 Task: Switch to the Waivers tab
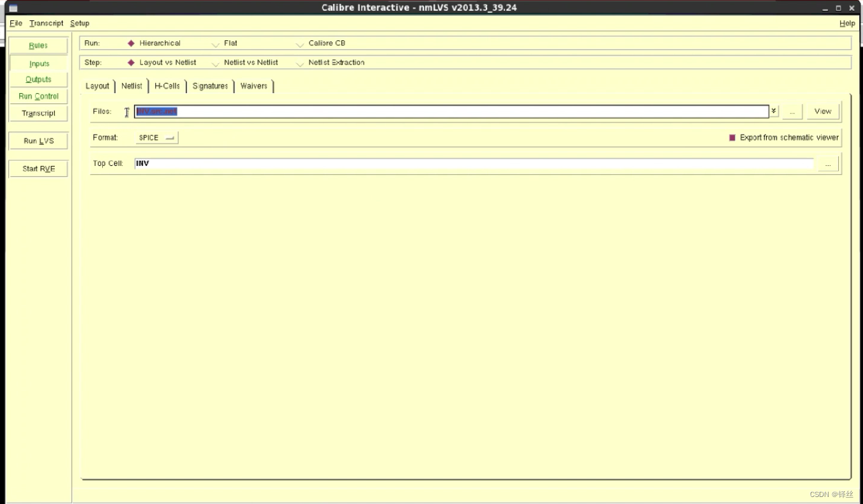pyautogui.click(x=254, y=86)
